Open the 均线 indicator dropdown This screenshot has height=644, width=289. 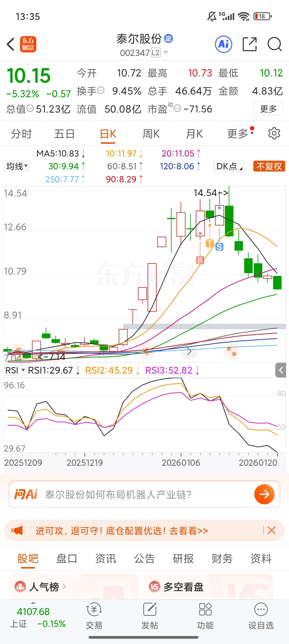(x=17, y=166)
